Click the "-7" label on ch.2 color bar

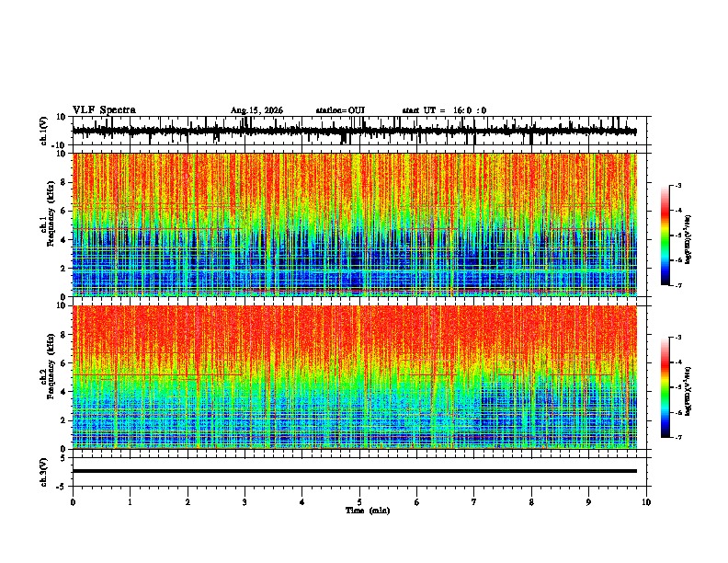tap(678, 437)
